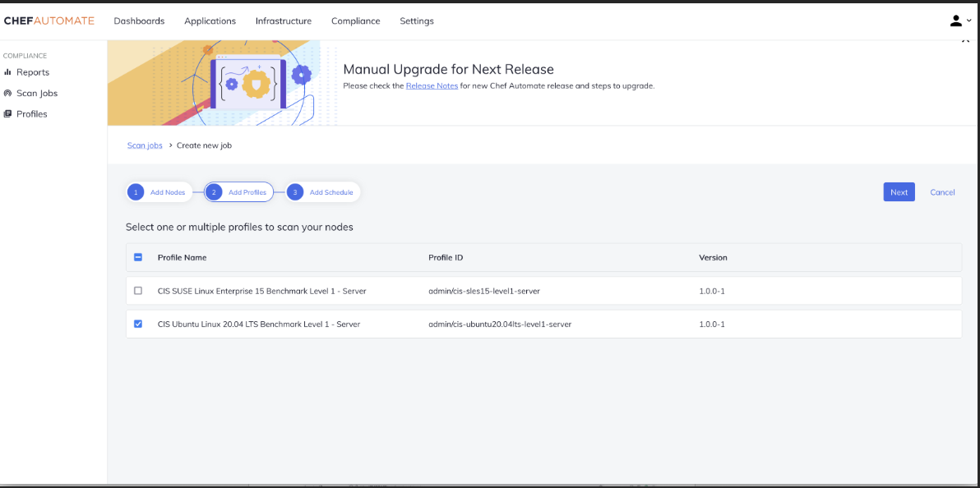
Task: Click the Cancel link
Action: pyautogui.click(x=942, y=192)
